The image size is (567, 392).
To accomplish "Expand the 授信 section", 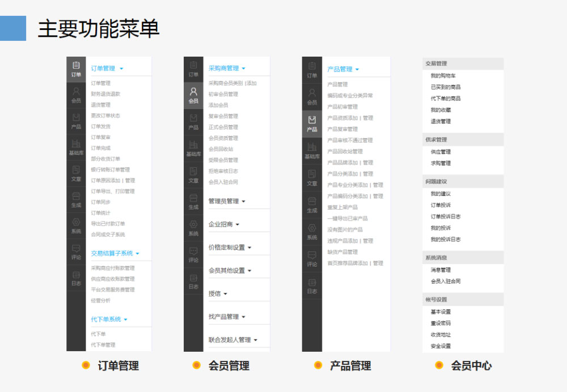I will [218, 294].
